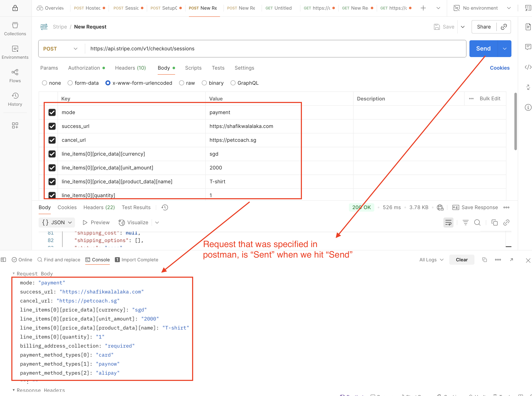Image resolution: width=532 pixels, height=396 pixels.
Task: Click the copy link icon beside Share
Action: 503,27
